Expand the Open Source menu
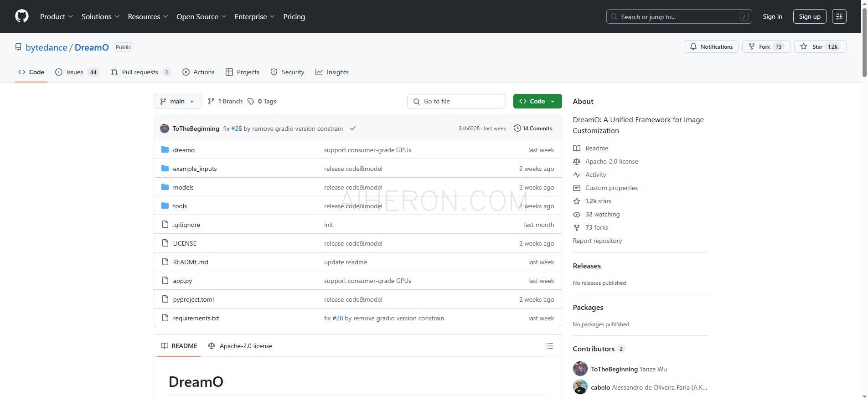The width and height of the screenshot is (868, 401). pyautogui.click(x=201, y=16)
